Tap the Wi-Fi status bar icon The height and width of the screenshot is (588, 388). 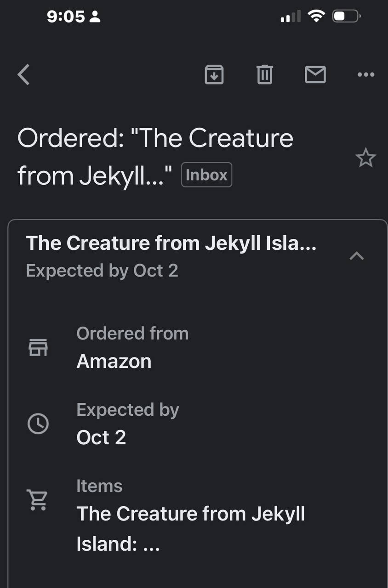point(316,17)
